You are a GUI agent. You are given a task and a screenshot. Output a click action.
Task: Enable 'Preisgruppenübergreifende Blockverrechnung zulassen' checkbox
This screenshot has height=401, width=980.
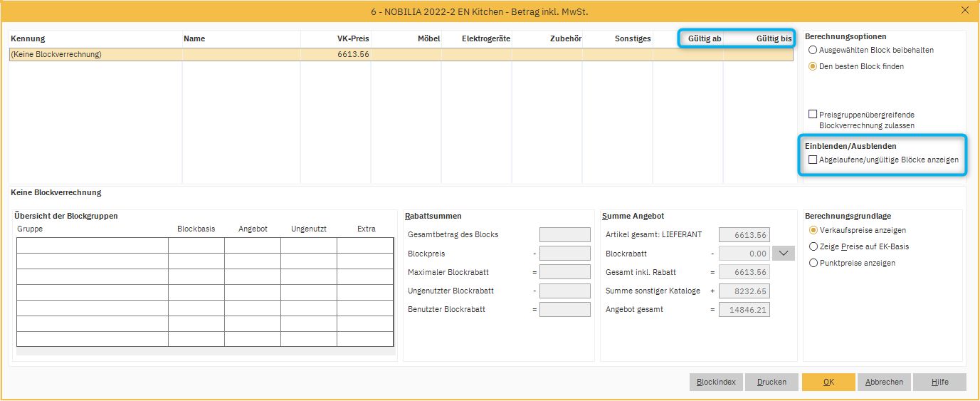point(813,115)
